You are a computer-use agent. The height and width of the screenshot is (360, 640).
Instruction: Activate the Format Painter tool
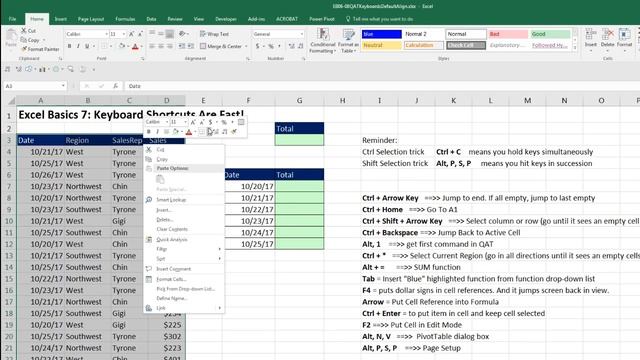coord(40,49)
